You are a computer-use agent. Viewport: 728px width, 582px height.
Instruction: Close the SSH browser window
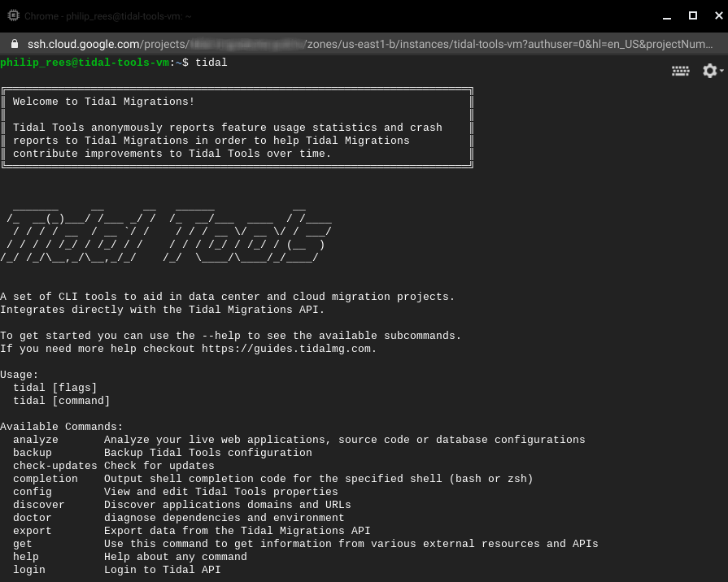pos(716,15)
